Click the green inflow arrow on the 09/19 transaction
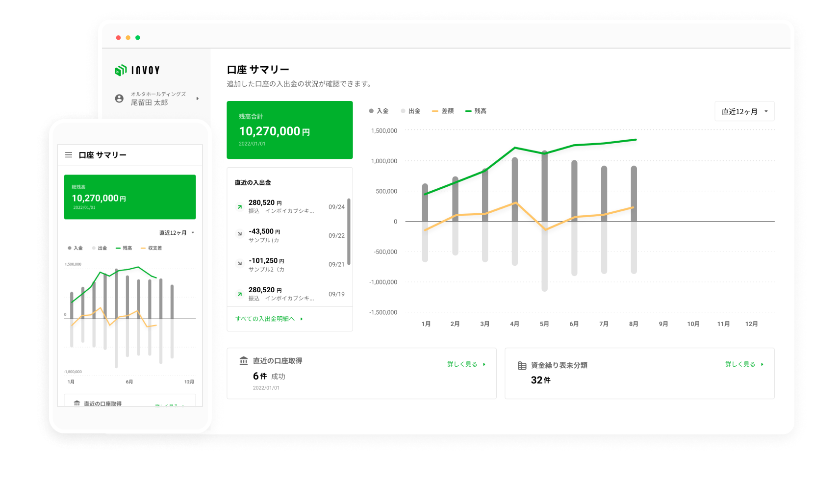814x504 pixels. tap(239, 294)
